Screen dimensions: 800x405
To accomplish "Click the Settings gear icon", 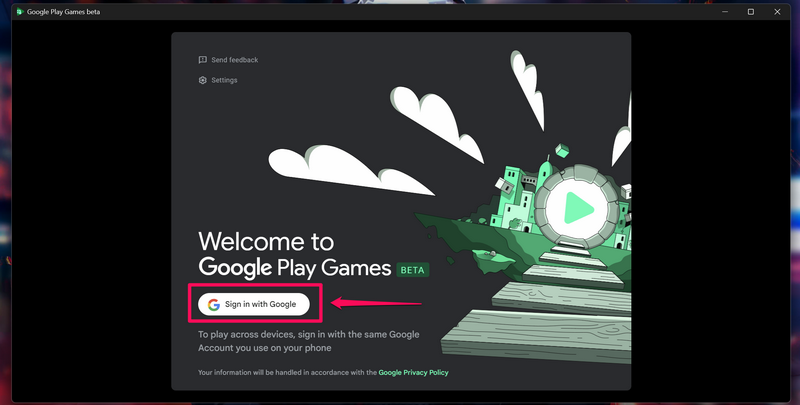I will click(203, 80).
